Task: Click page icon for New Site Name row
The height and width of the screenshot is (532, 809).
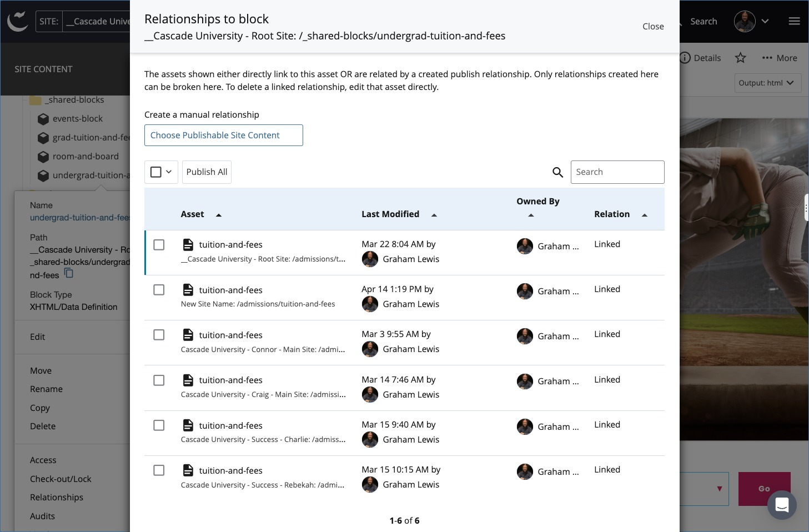Action: [188, 290]
